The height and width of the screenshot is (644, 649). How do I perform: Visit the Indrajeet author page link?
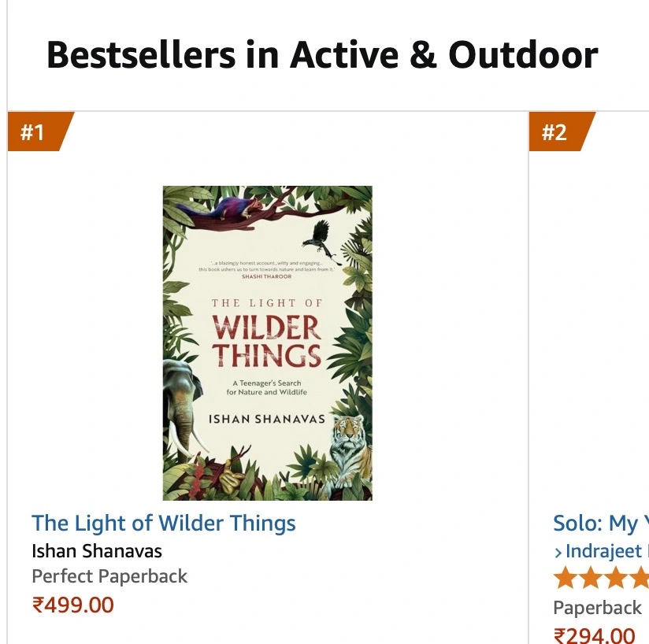point(606,550)
